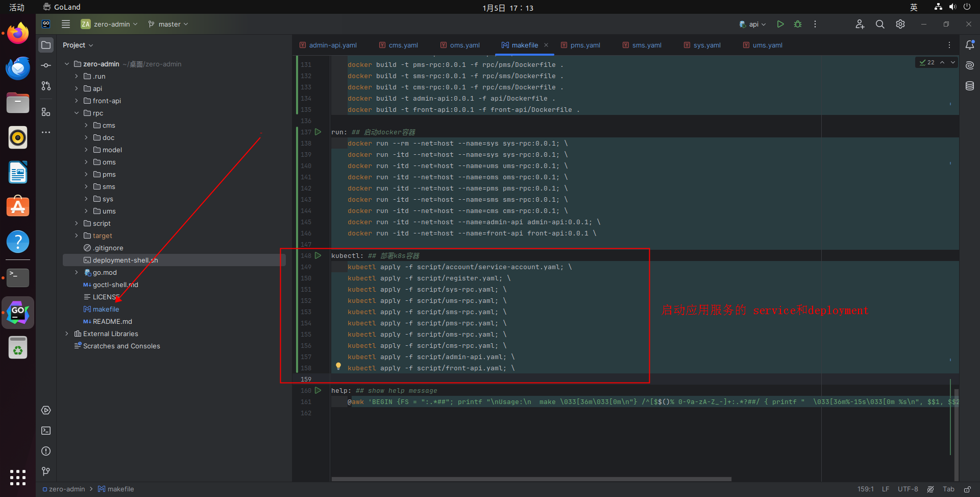This screenshot has height=497, width=980.
Task: Open Firefox from the Ubuntu dock
Action: click(x=18, y=33)
